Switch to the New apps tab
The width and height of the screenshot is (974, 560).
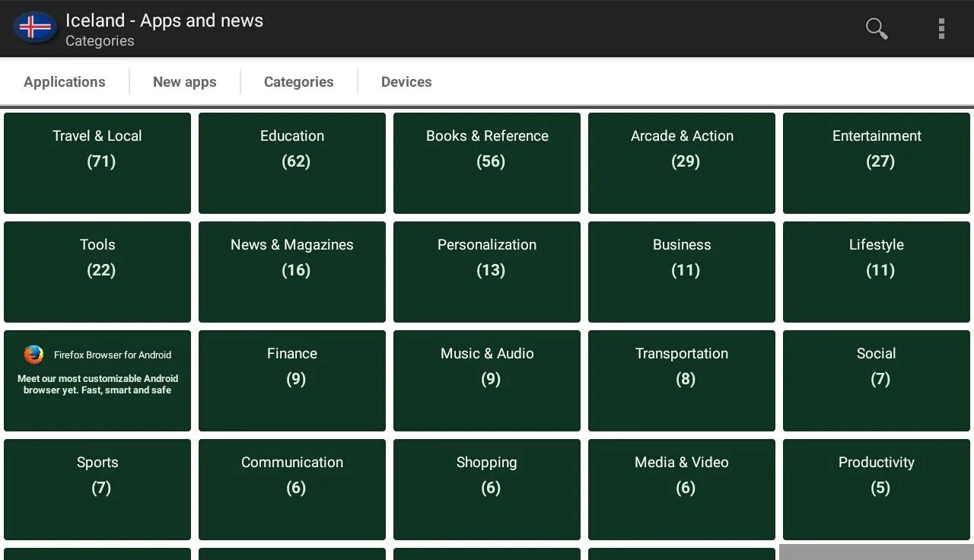pos(185,81)
